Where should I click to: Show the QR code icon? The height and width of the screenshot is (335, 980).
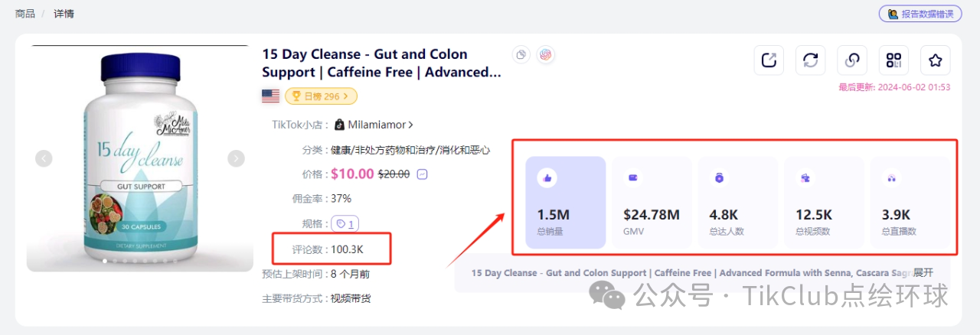coord(893,60)
